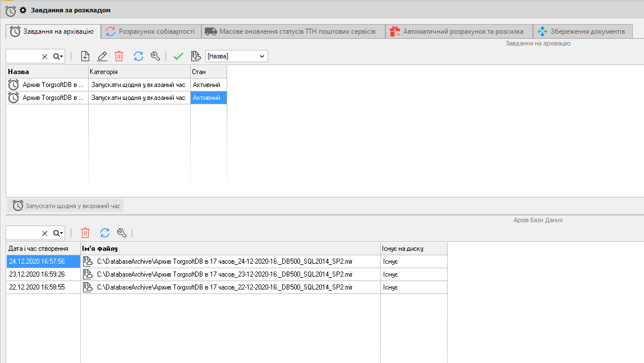
Task: Click the add new task icon
Action: (x=85, y=56)
